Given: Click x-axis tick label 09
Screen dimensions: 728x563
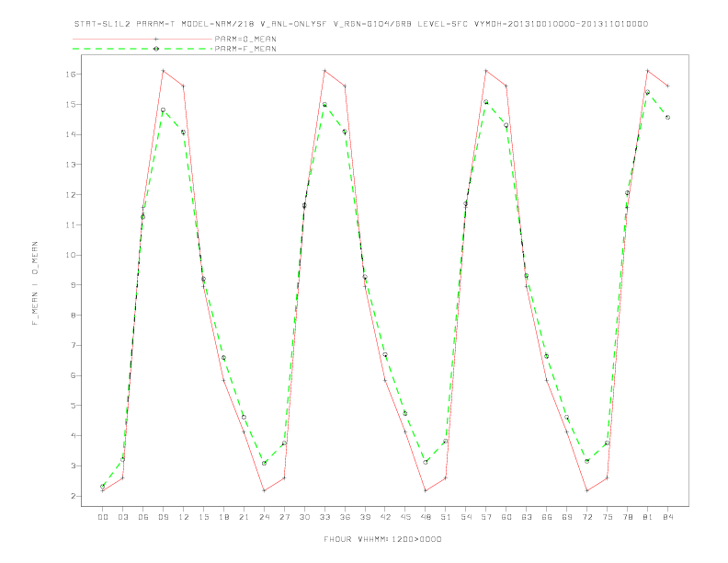Looking at the screenshot, I should click(x=163, y=517).
